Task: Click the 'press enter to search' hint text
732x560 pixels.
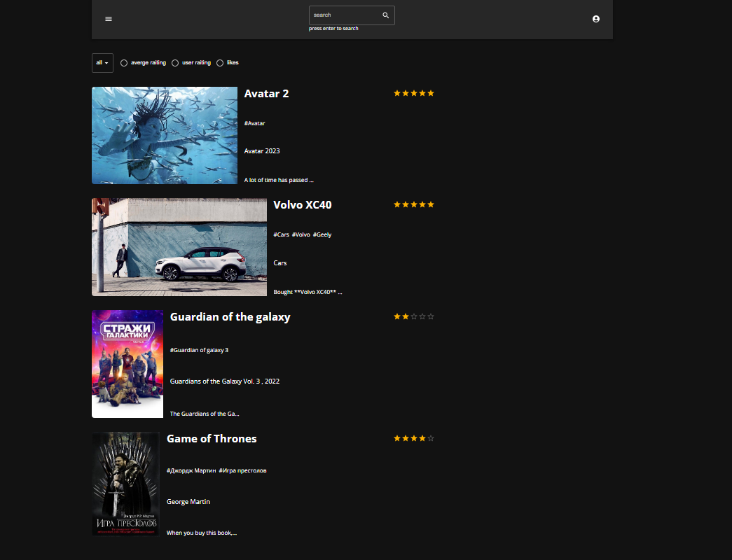Action: [333, 29]
